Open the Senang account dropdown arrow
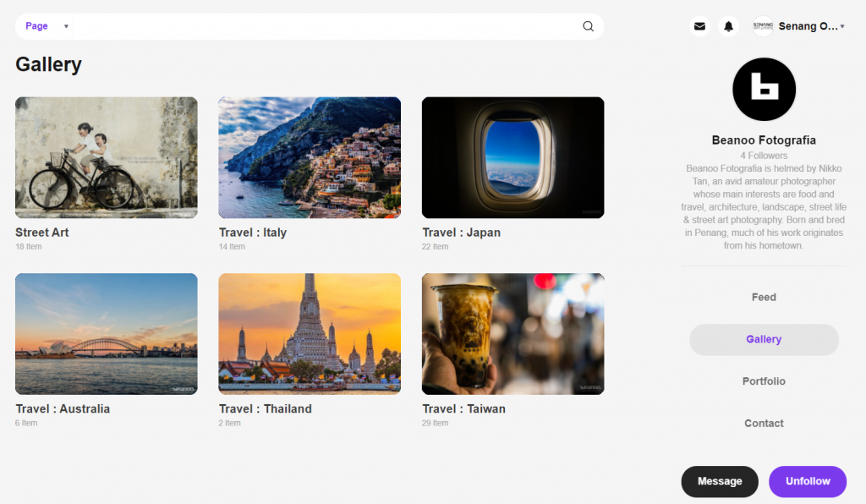This screenshot has height=504, width=866. click(x=842, y=27)
